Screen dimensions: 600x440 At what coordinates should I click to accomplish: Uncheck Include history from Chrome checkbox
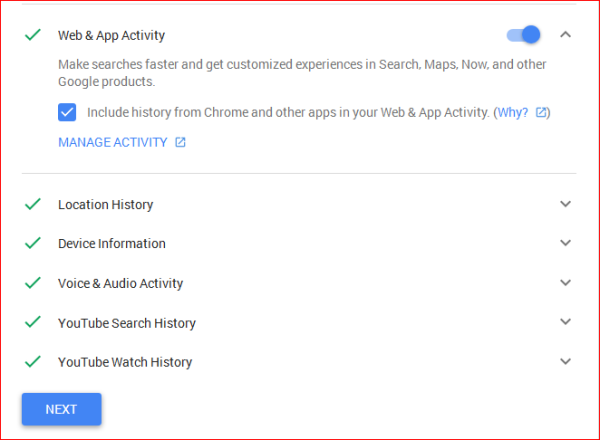(67, 112)
